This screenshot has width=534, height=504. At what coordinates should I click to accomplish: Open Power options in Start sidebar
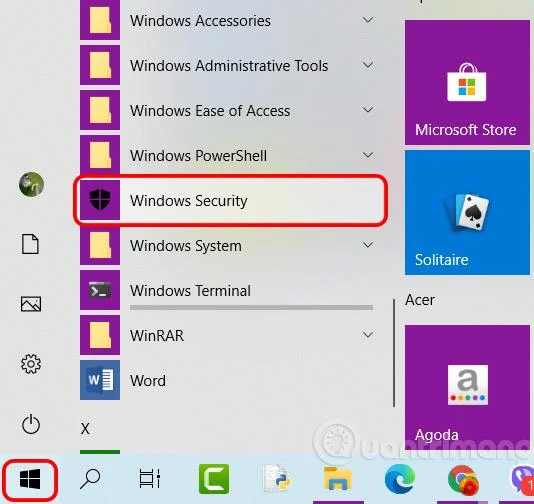[x=31, y=424]
